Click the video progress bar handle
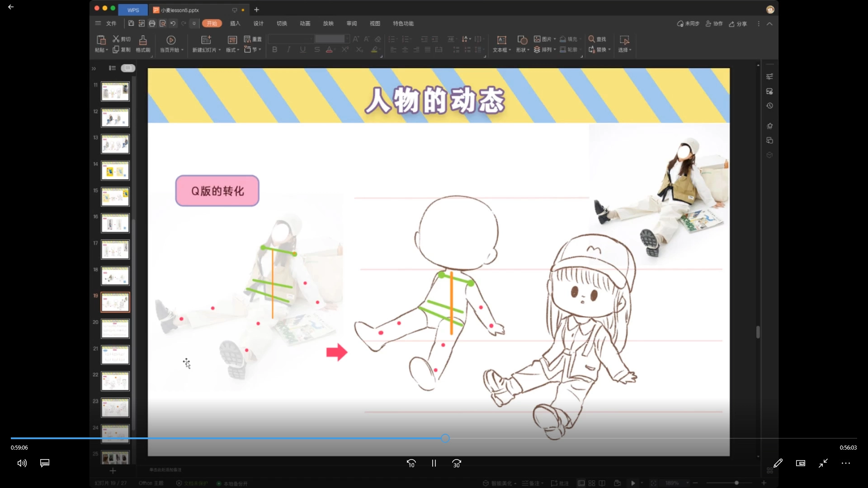This screenshot has width=868, height=488. tap(445, 438)
